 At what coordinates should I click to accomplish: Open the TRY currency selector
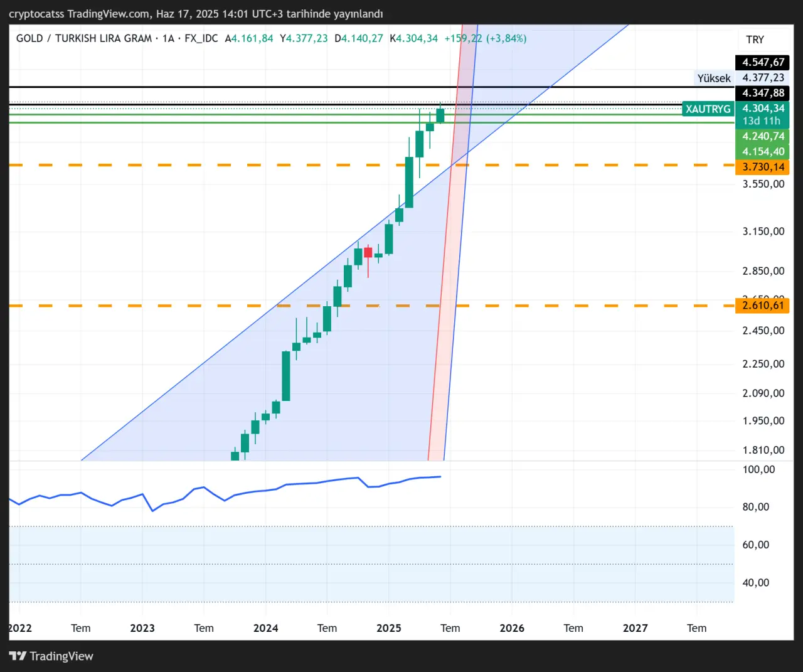point(755,40)
